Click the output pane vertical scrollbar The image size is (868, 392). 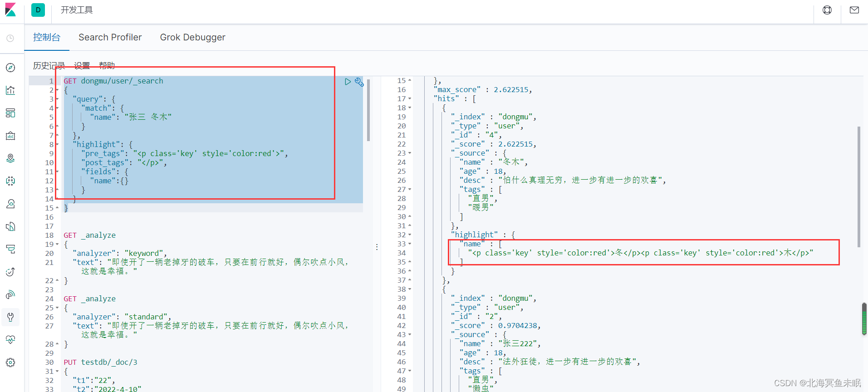859,187
